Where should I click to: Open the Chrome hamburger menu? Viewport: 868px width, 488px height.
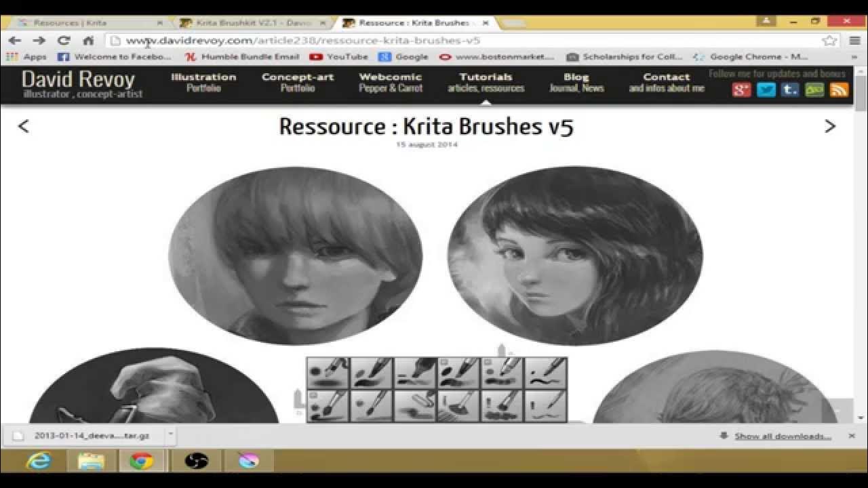click(854, 41)
